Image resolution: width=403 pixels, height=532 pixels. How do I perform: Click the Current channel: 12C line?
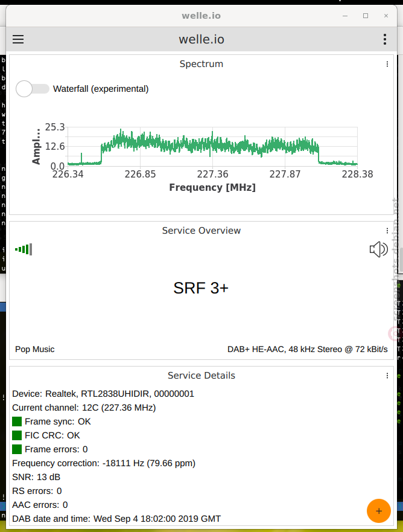pos(84,408)
